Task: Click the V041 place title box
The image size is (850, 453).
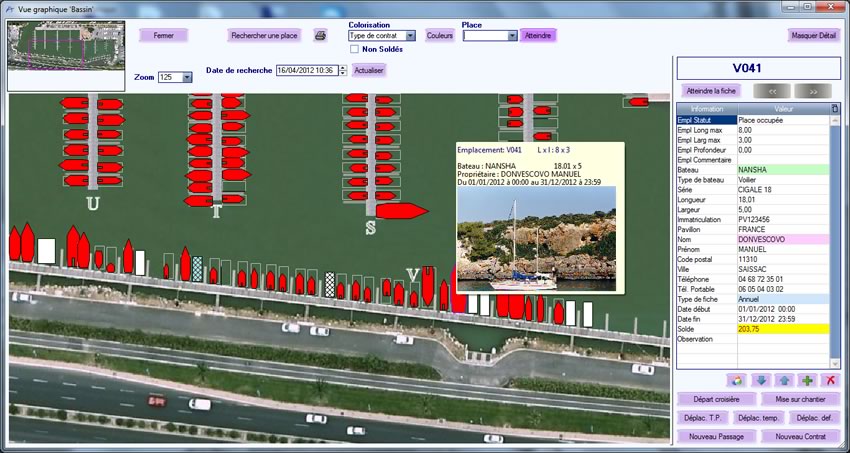Action: pyautogui.click(x=758, y=68)
